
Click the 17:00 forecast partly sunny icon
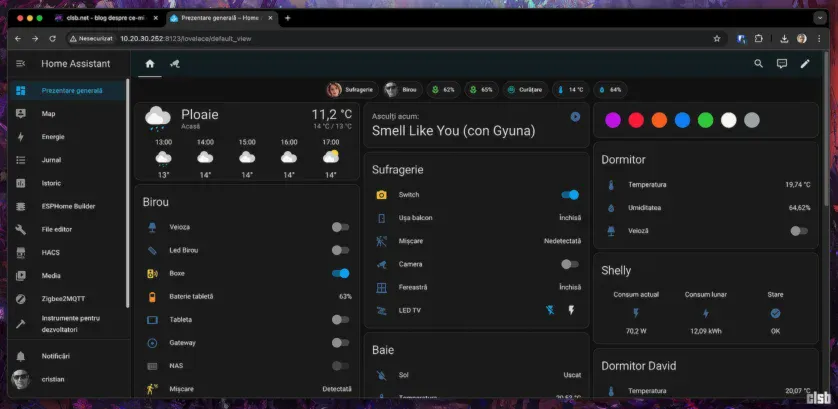331,157
